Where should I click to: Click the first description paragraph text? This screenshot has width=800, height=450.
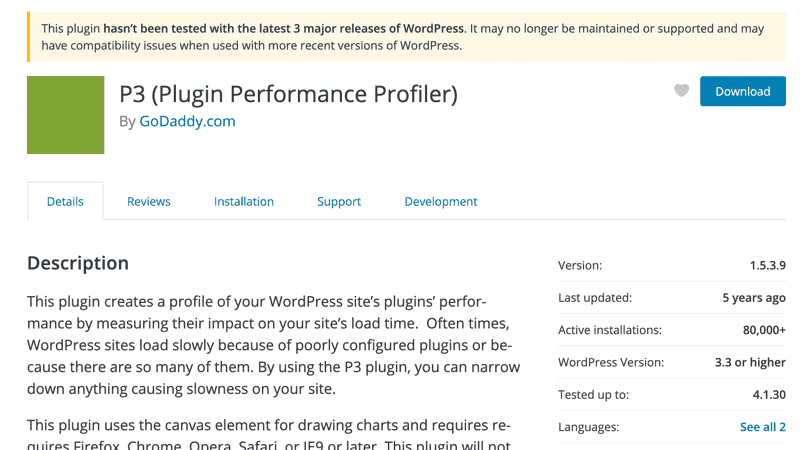[273, 345]
